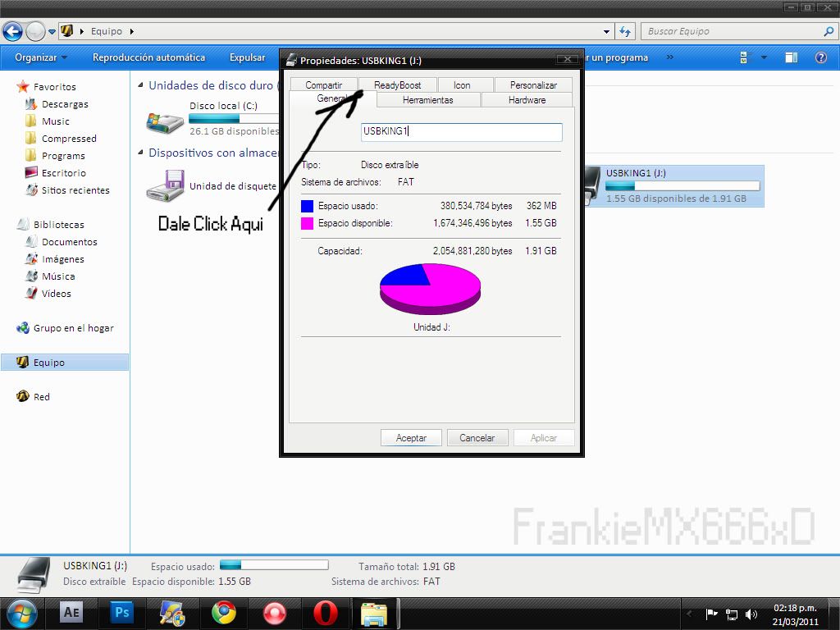Open Opera browser from the taskbar
840x630 pixels.
325,613
